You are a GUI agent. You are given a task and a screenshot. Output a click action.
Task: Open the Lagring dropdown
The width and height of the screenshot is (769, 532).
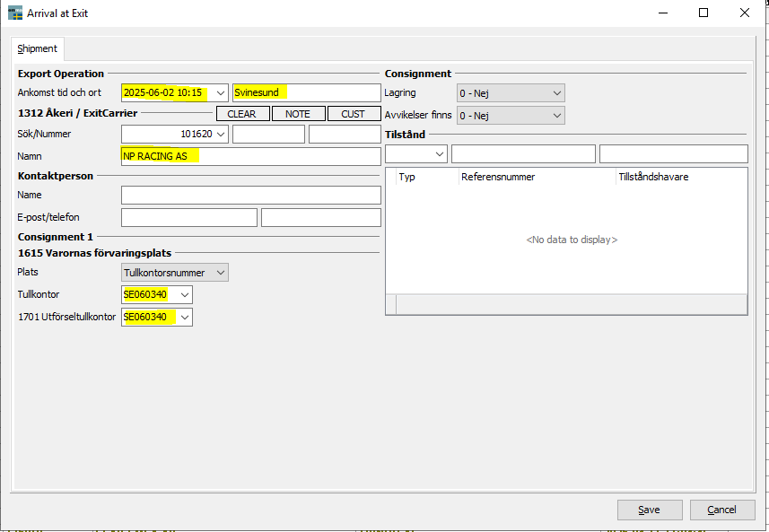(556, 93)
